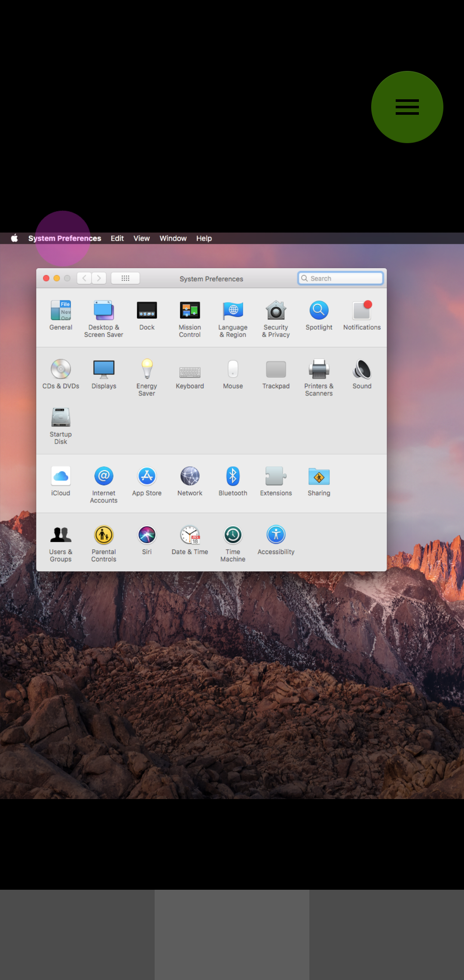The height and width of the screenshot is (980, 464).
Task: Open iCloud preferences
Action: pos(61,481)
